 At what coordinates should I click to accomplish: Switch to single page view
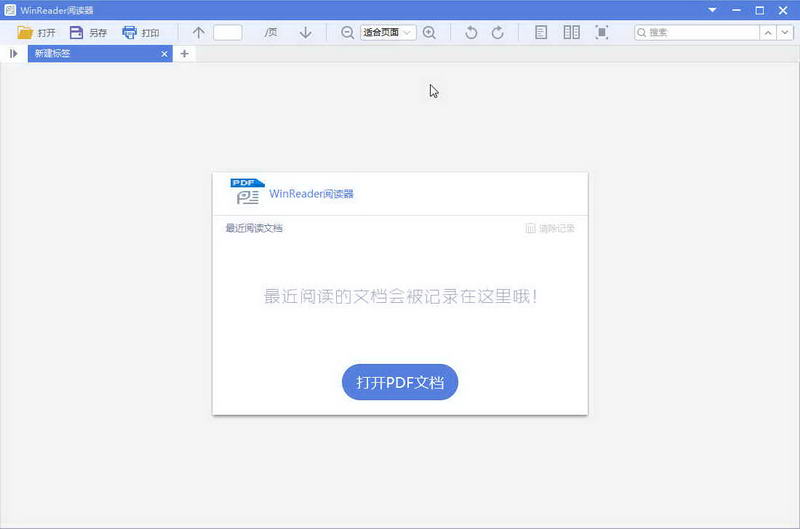(541, 32)
